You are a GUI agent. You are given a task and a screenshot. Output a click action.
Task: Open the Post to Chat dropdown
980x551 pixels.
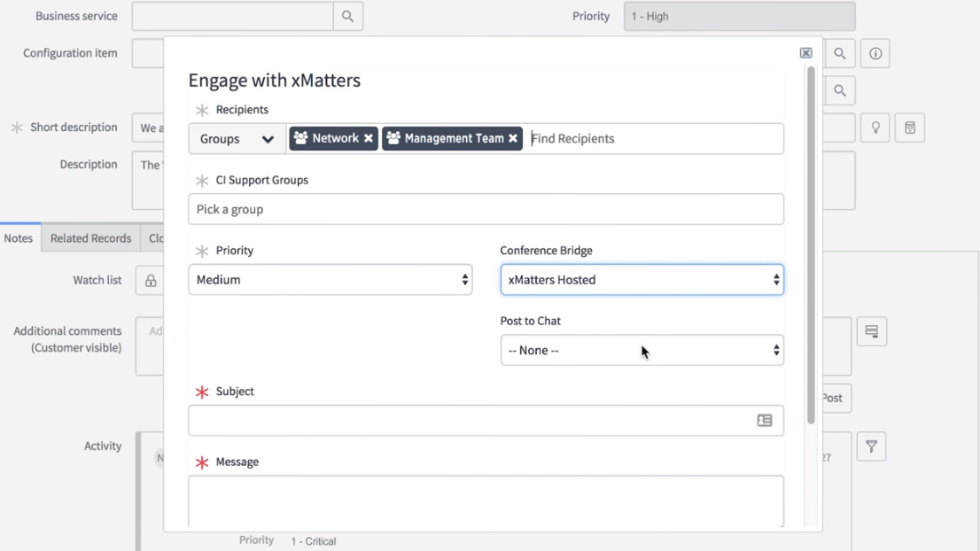[x=642, y=351]
